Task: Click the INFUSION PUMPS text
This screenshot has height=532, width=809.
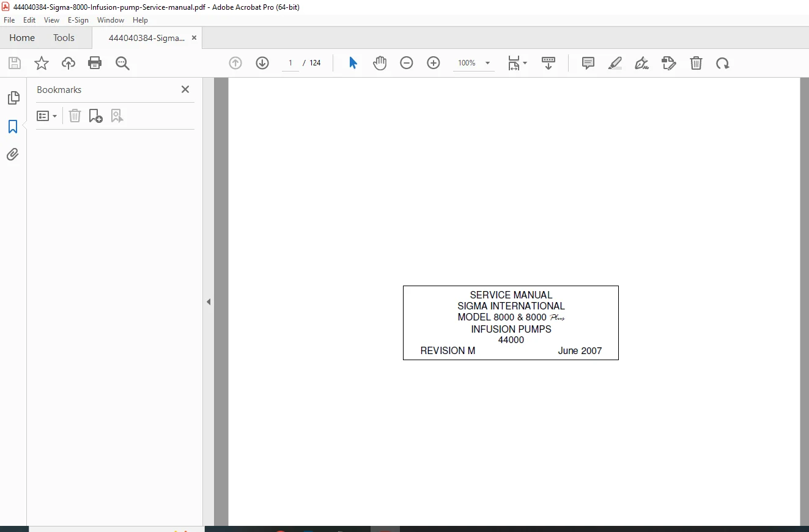Action: [x=511, y=329]
